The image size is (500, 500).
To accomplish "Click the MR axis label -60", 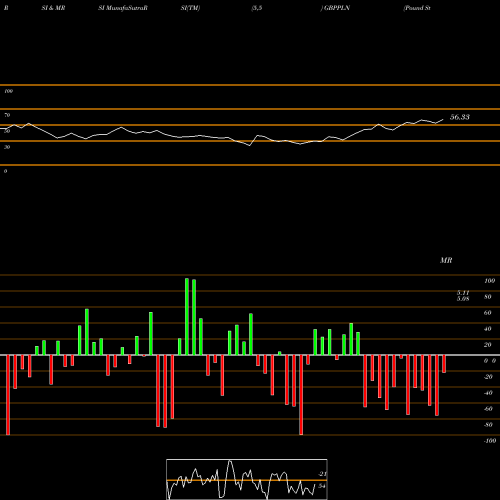I will click(x=488, y=409).
